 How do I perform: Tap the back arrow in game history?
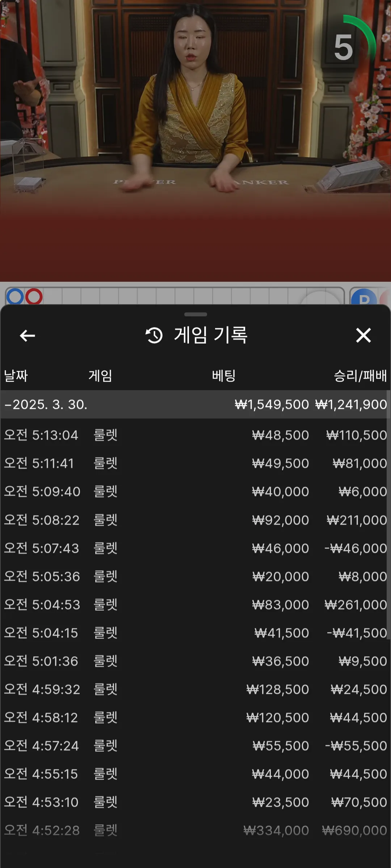[28, 336]
